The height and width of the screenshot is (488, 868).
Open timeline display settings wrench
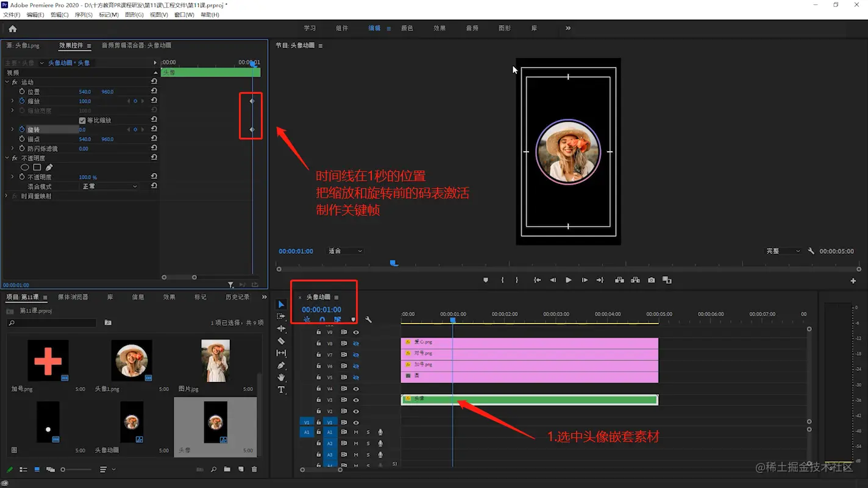coord(369,320)
